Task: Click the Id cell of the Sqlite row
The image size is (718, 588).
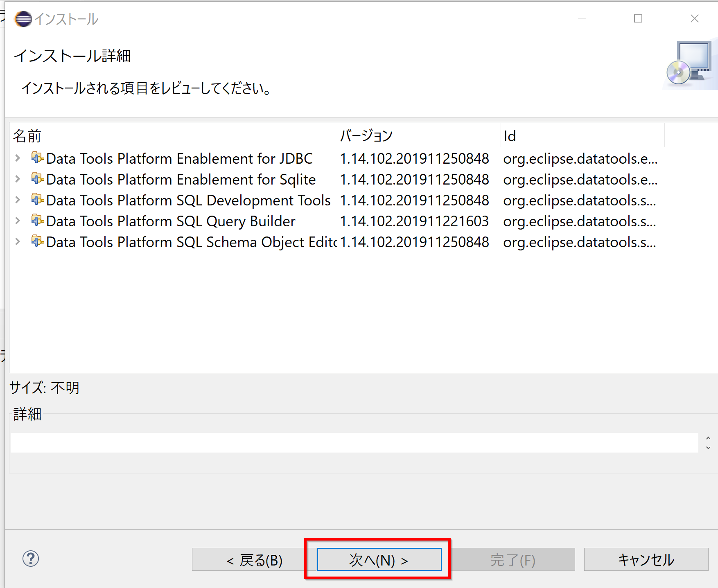Action: [x=580, y=179]
